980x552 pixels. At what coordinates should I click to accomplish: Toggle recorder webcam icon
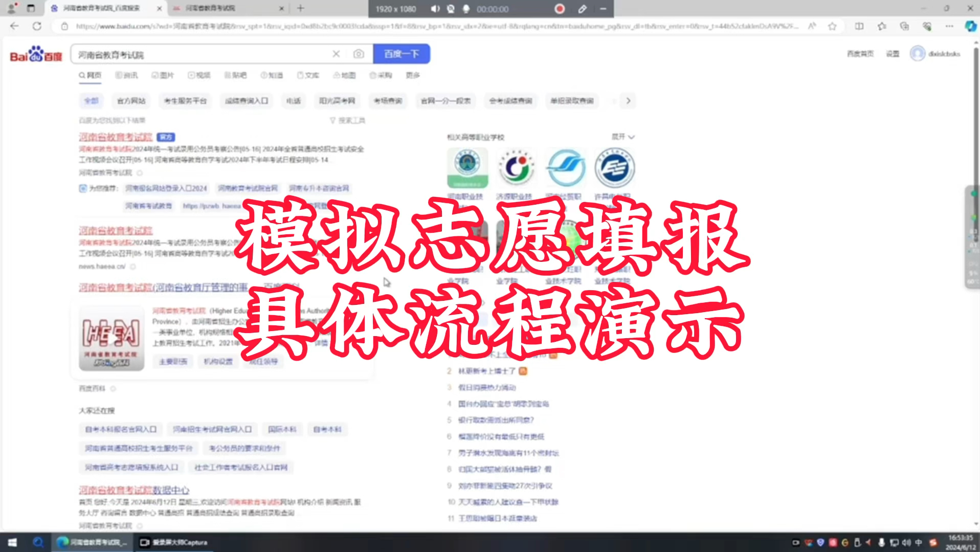(451, 9)
